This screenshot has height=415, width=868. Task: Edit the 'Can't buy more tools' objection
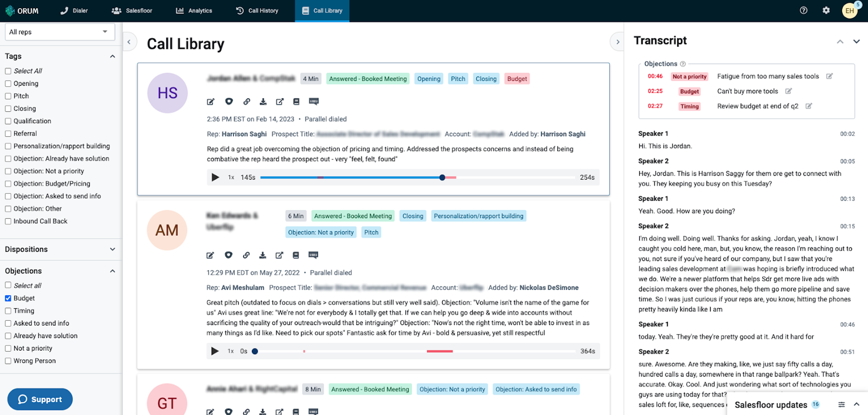[x=788, y=91]
